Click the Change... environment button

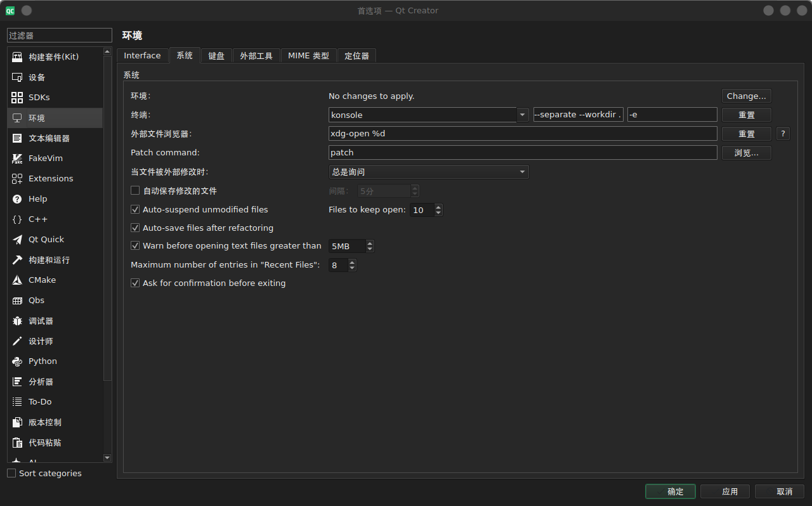pyautogui.click(x=747, y=96)
